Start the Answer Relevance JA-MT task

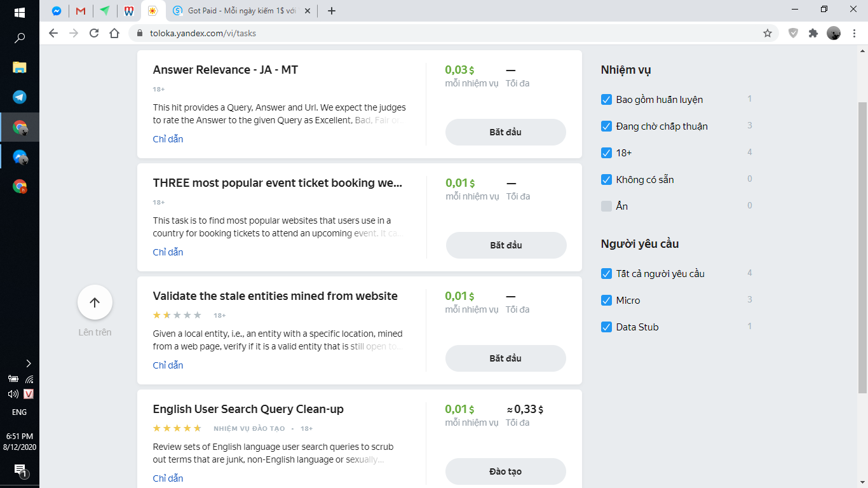point(505,132)
